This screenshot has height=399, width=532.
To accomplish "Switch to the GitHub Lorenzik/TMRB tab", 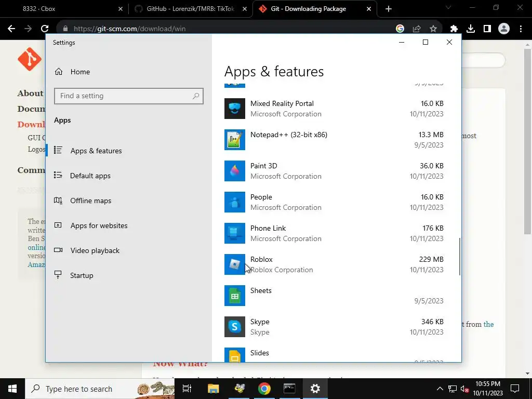I will pyautogui.click(x=191, y=9).
